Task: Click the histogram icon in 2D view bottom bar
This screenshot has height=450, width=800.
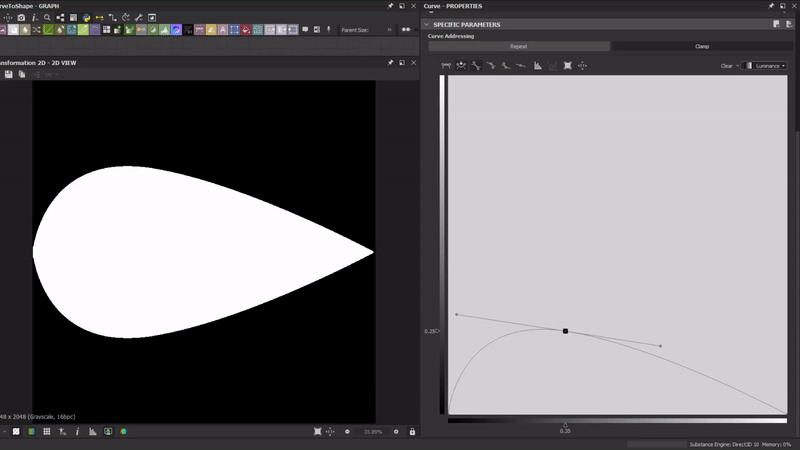Action: point(92,432)
